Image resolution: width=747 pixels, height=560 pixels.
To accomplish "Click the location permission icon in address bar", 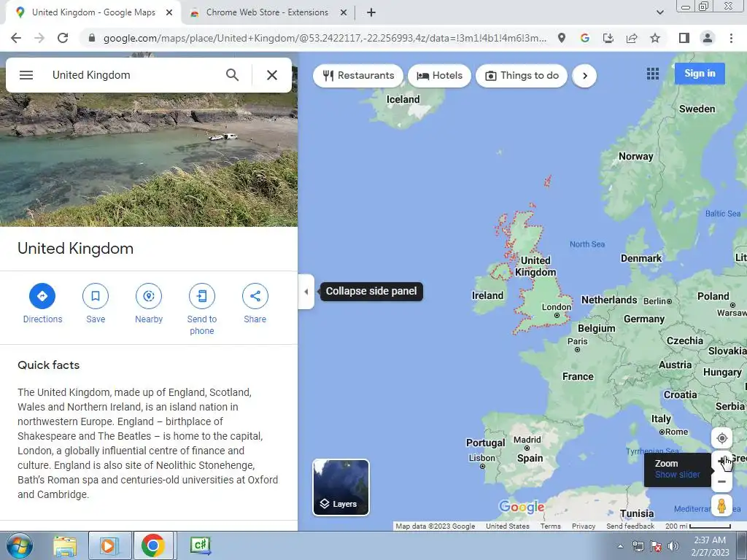I will pyautogui.click(x=562, y=38).
